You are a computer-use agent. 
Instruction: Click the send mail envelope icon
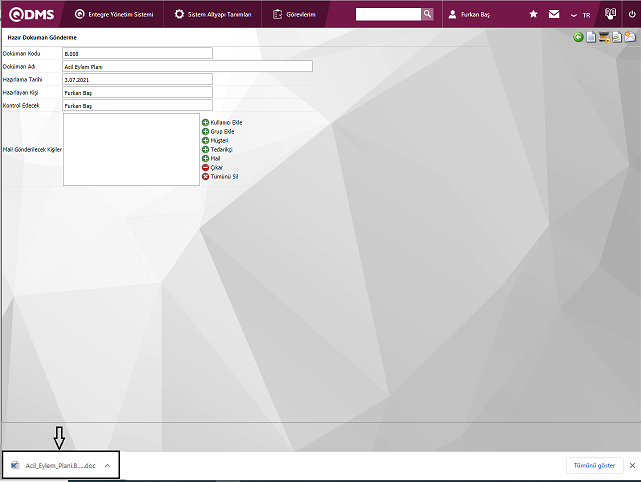point(630,37)
